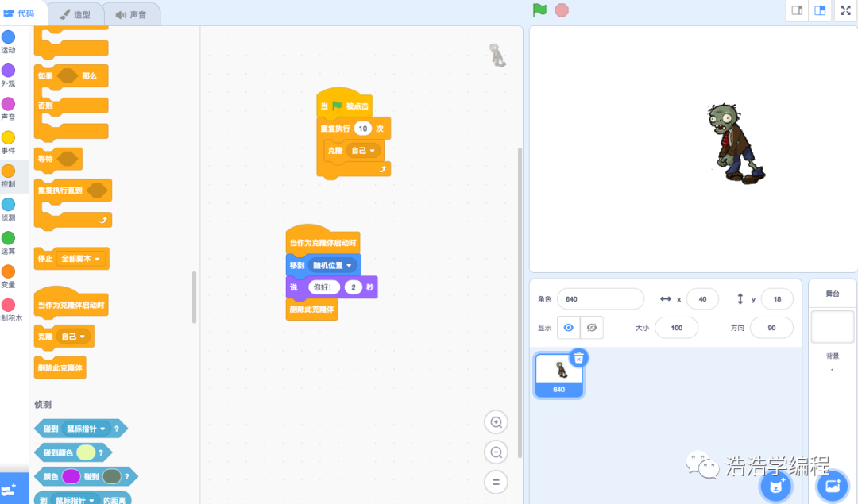The height and width of the screenshot is (504, 858).
Task: Open the choose a sprite button
Action: 776,486
